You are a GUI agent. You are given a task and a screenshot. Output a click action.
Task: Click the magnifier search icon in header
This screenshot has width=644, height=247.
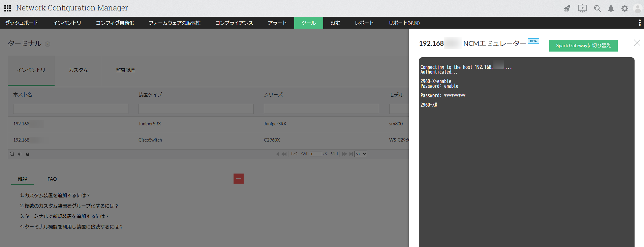[x=597, y=8]
